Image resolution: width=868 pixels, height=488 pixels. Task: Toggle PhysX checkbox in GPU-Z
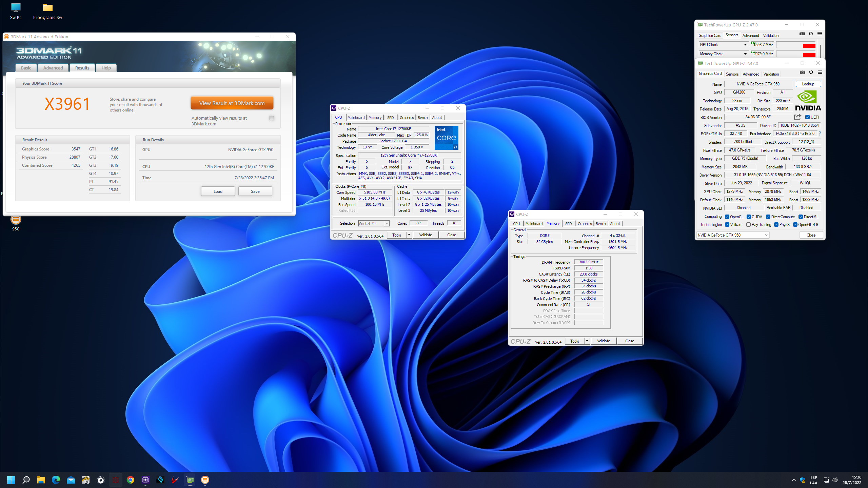[x=776, y=225]
